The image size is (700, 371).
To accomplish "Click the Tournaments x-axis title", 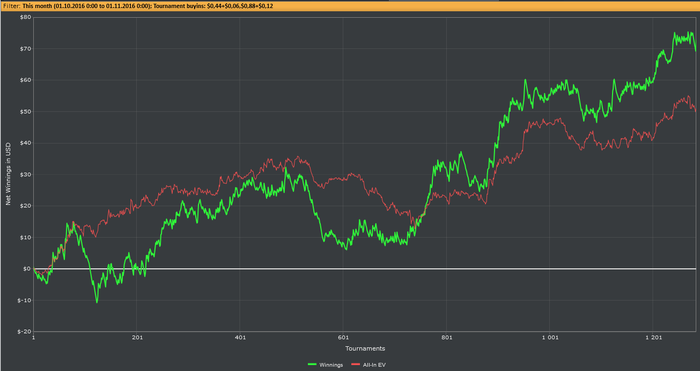I will (x=365, y=348).
